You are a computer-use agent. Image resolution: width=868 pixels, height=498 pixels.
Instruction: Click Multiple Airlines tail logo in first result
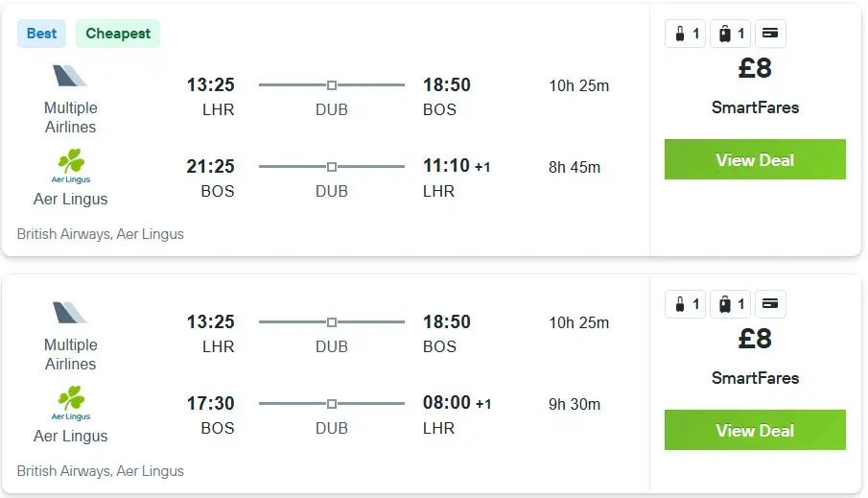coord(70,76)
